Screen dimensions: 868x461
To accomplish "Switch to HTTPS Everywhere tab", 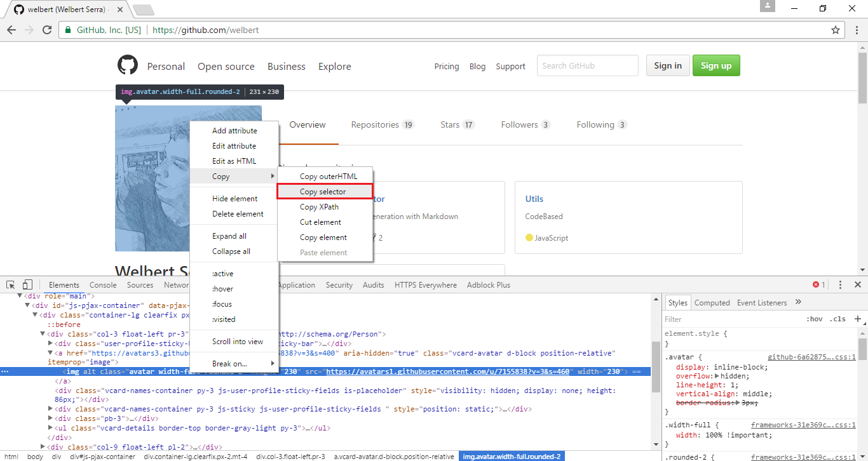I will [x=426, y=285].
